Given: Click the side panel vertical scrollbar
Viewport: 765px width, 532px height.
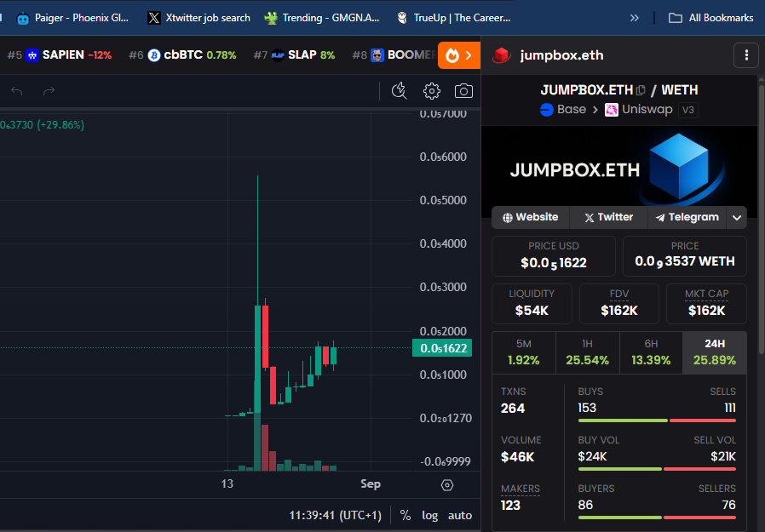Looking at the screenshot, I should [761, 220].
